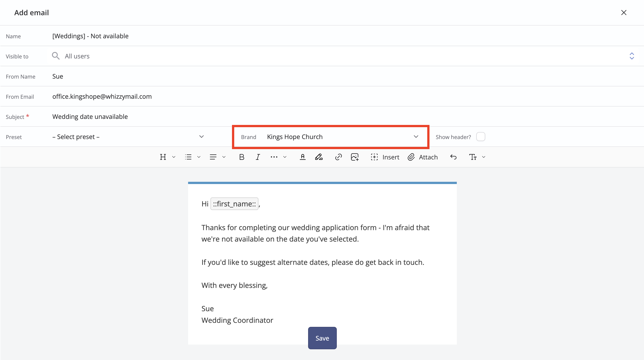Open the text alignment tool
Screen dimensions: 644x360
click(x=213, y=157)
